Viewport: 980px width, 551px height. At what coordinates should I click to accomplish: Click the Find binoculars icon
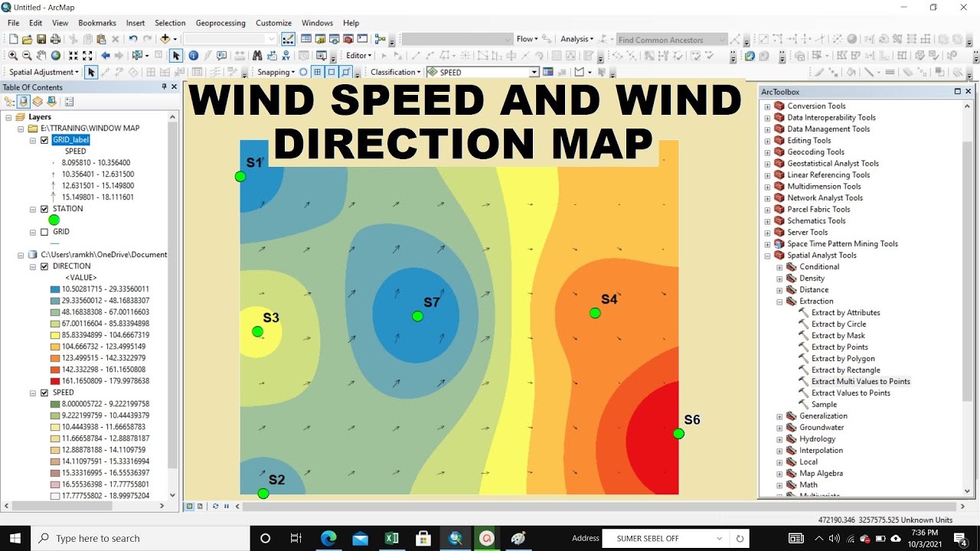tap(257, 55)
